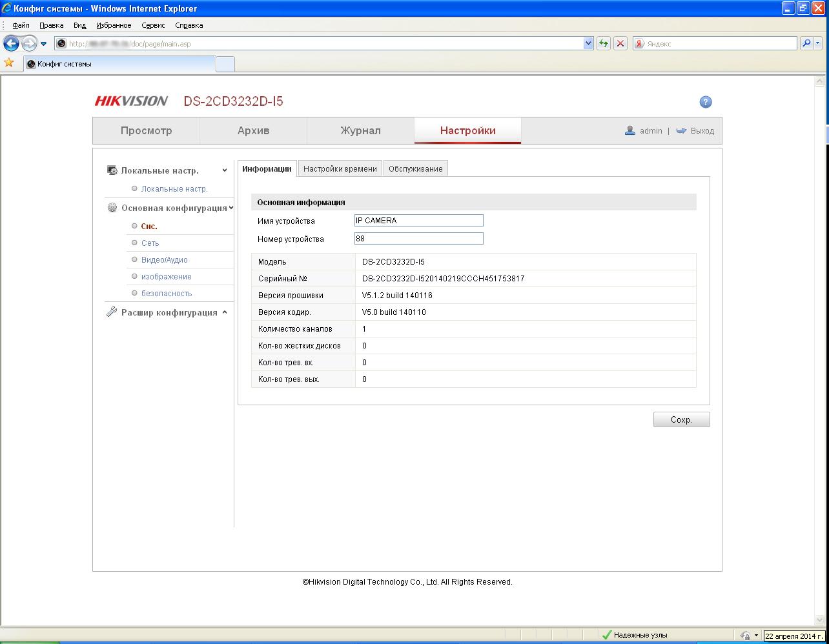Open the Файл menu

point(21,25)
